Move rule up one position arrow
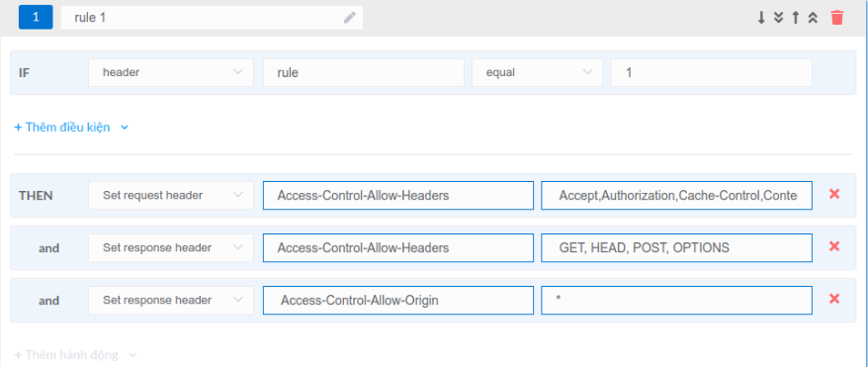This screenshot has width=868, height=367. [796, 18]
